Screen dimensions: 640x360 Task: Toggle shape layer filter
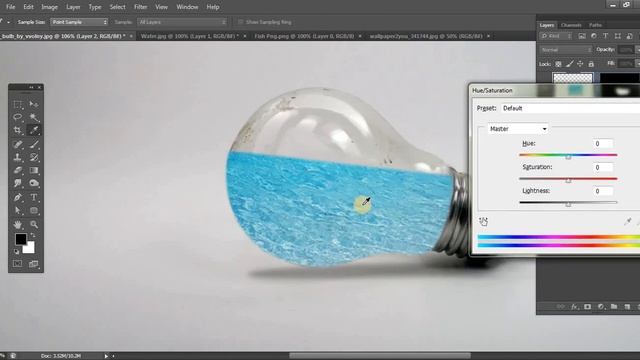click(x=618, y=36)
